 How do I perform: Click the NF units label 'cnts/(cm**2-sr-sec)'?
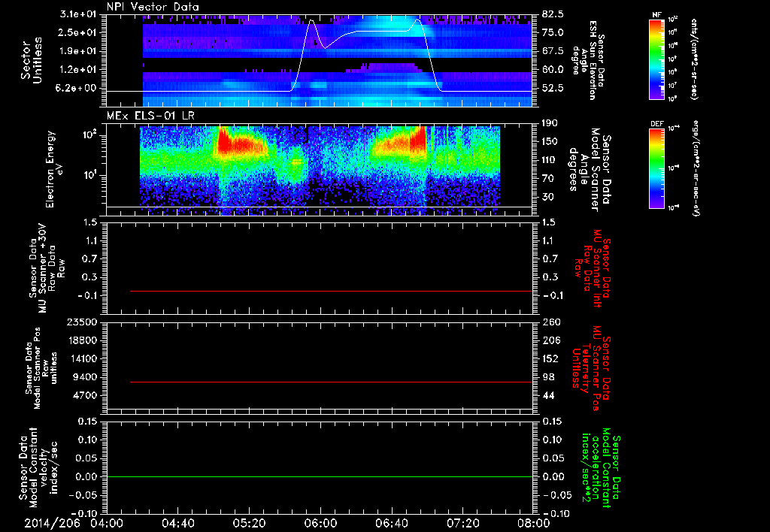694,59
